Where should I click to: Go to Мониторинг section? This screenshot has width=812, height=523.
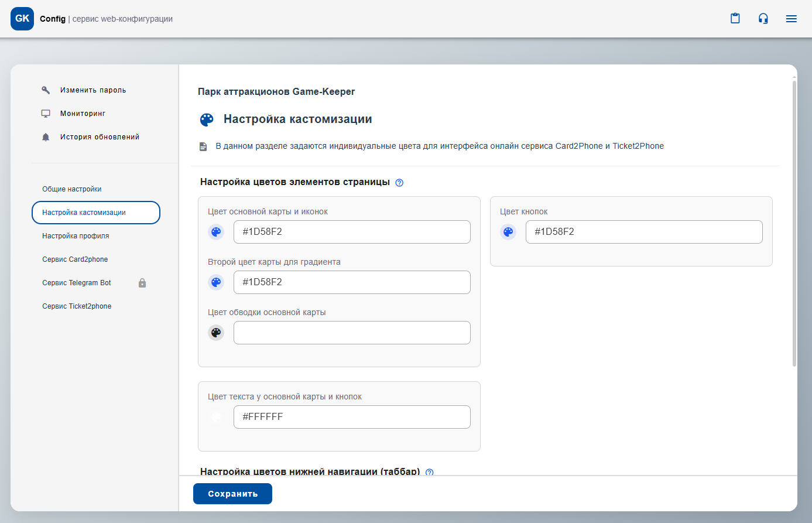coord(83,114)
